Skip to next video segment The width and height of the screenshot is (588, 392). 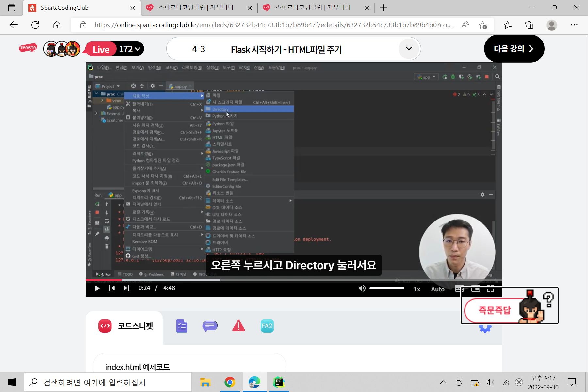tap(126, 288)
